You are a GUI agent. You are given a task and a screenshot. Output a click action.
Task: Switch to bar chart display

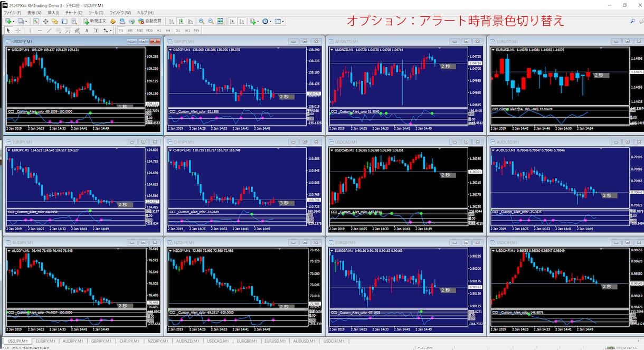pos(171,21)
